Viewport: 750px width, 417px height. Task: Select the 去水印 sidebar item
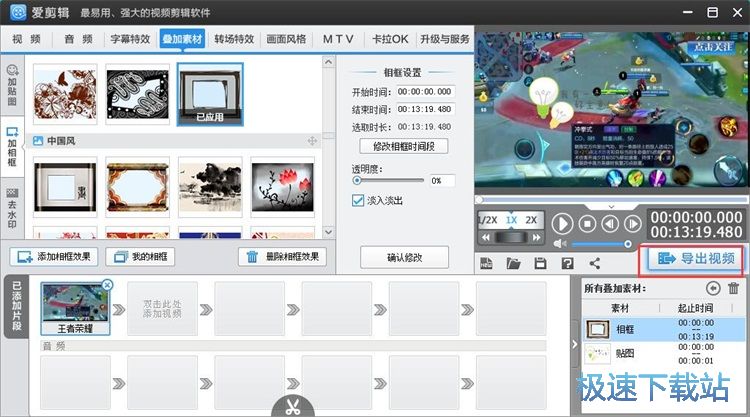click(12, 208)
